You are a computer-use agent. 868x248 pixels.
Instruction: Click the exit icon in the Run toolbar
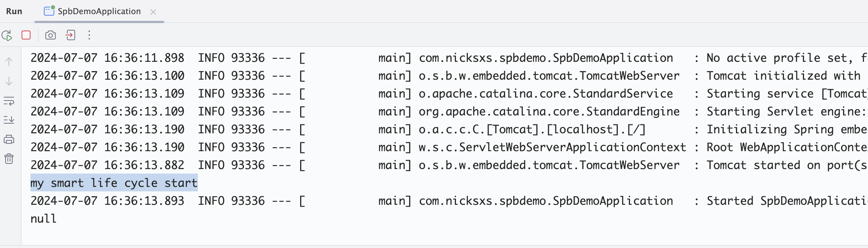coord(70,35)
